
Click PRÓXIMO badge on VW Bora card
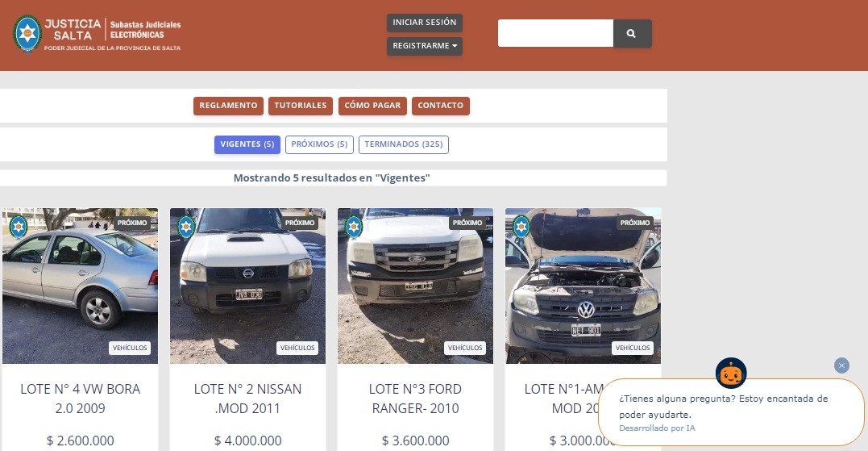point(132,223)
